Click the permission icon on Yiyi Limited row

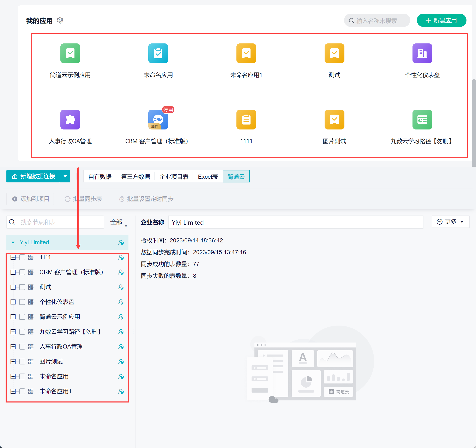[121, 242]
